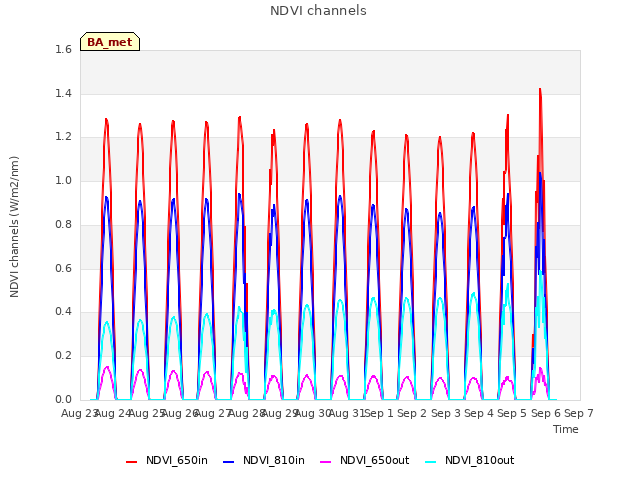Click the Sep 2 date tick label
The height and width of the screenshot is (480, 640).
click(412, 413)
